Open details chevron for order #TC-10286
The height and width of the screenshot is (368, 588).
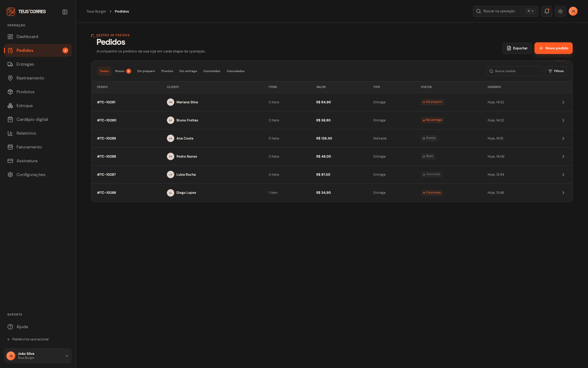coord(563,193)
